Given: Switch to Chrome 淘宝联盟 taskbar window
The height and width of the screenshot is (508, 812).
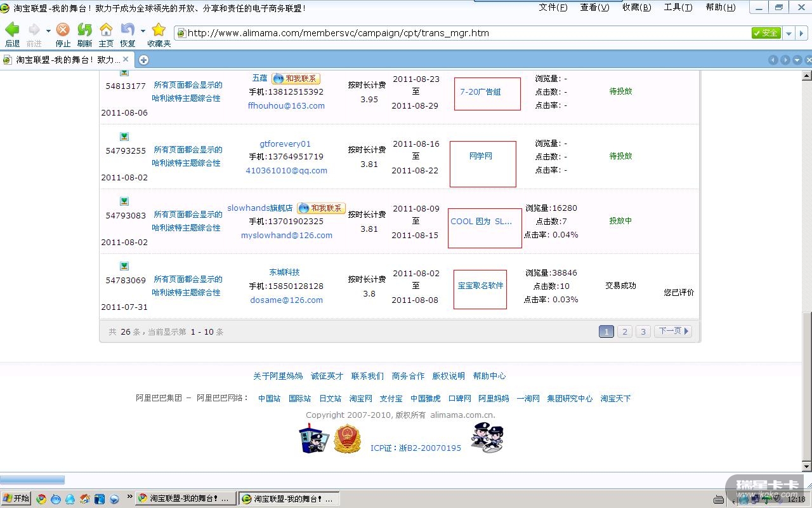Looking at the screenshot, I should (x=185, y=499).
